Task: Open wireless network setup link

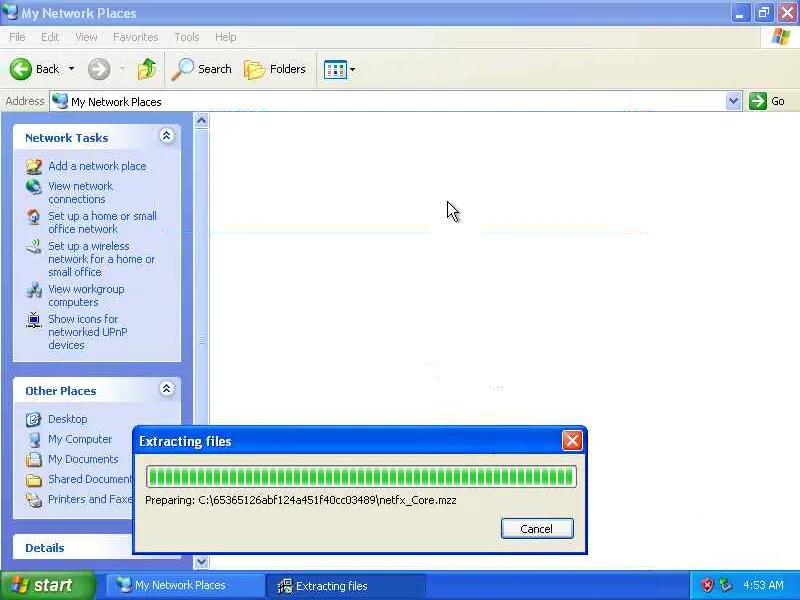Action: pos(101,259)
